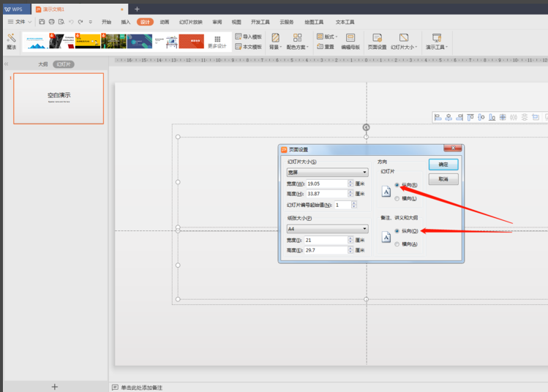Expand quick access toolbar customize arrow
Viewport: 548px width, 392px height.
coord(91,22)
